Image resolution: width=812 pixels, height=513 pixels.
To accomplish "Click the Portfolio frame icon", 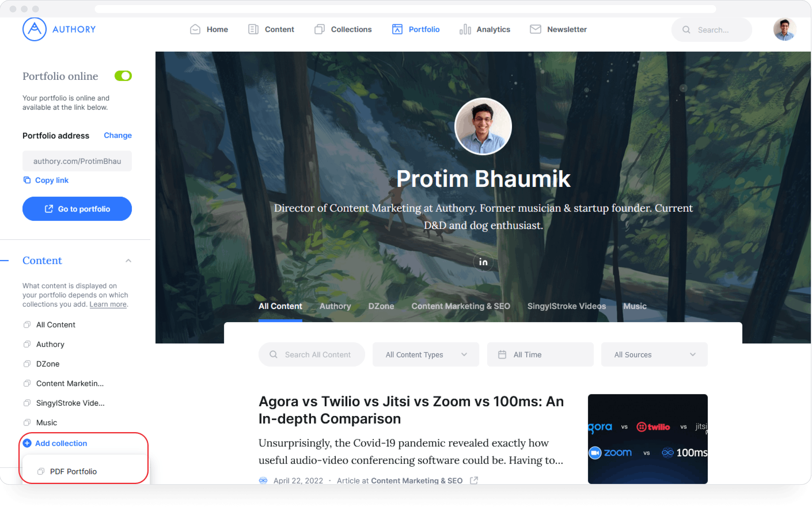I will (x=397, y=29).
